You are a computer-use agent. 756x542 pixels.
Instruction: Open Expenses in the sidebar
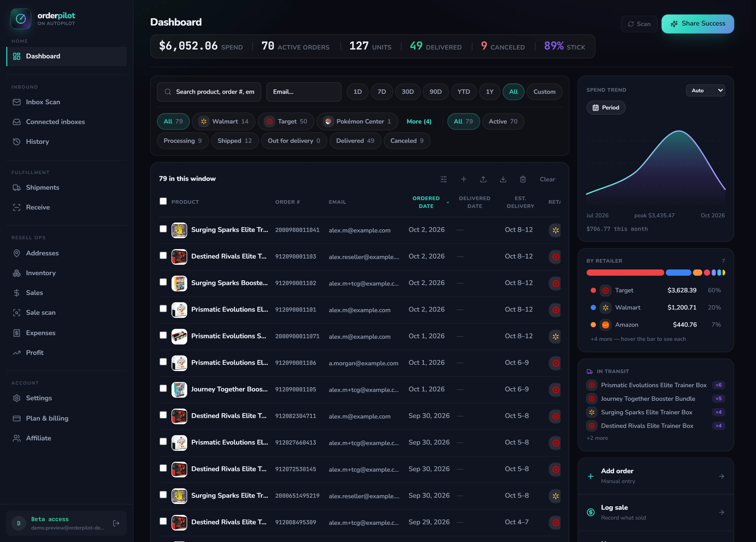(x=66, y=333)
